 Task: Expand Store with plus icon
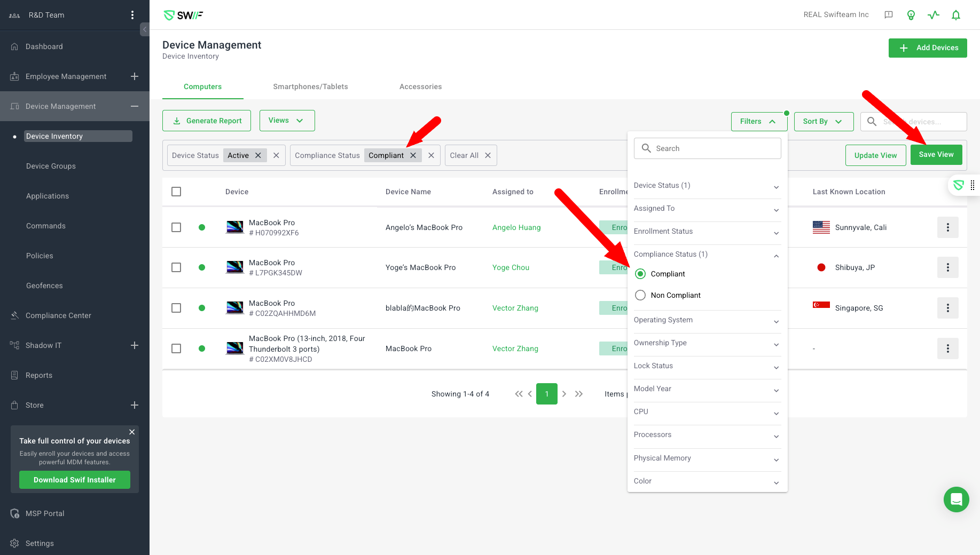[135, 405]
